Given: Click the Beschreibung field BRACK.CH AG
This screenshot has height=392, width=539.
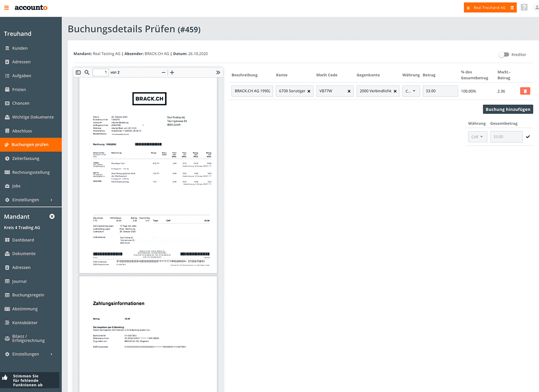Looking at the screenshot, I should tap(252, 91).
